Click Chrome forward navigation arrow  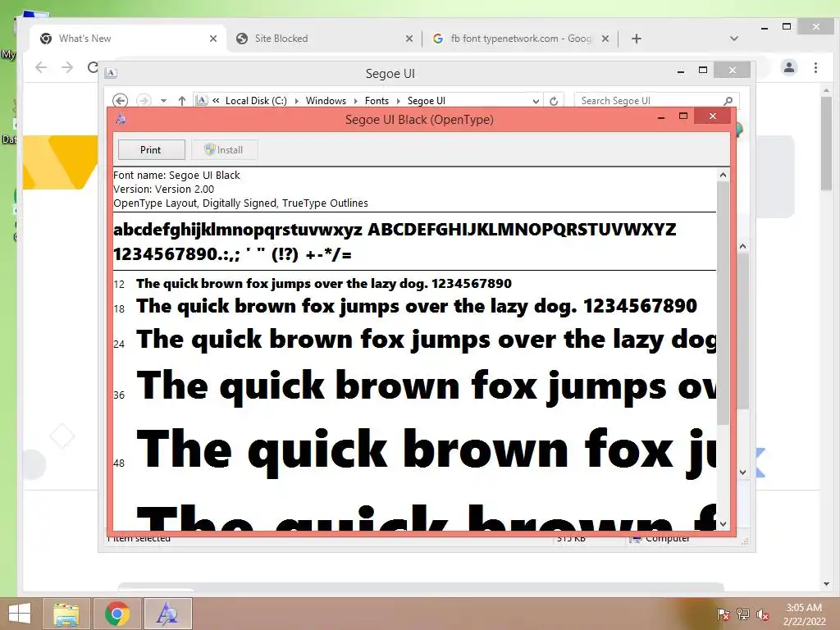pyautogui.click(x=67, y=67)
